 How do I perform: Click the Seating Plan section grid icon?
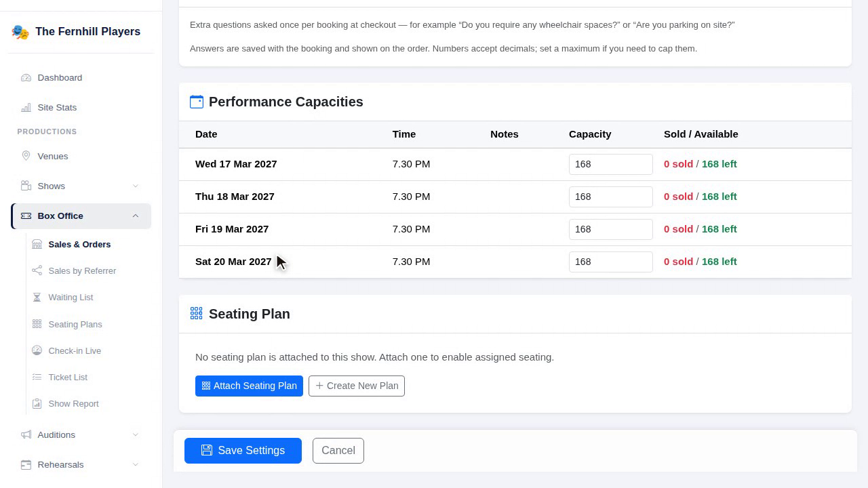click(197, 313)
